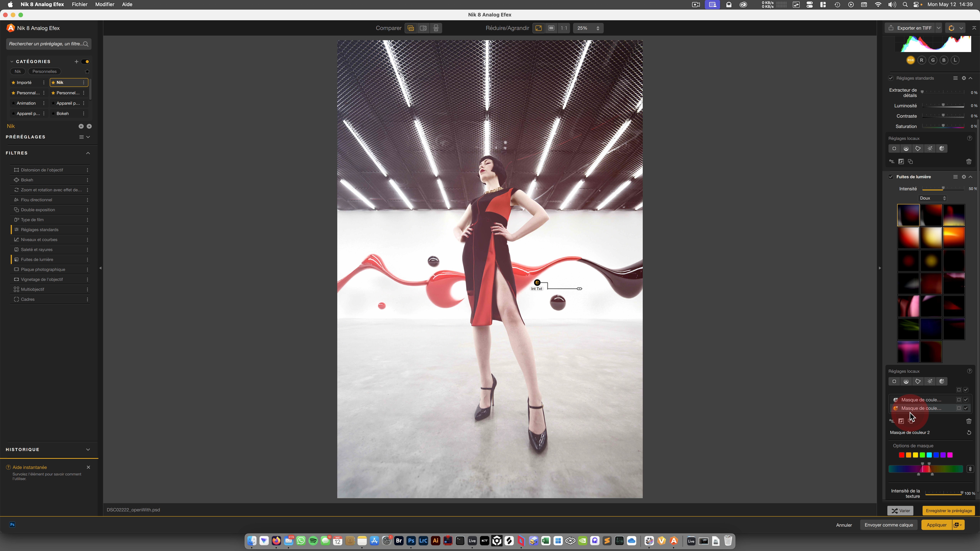Collapse the Fuites de lumière panel
Image resolution: width=980 pixels, height=551 pixels.
(x=970, y=177)
